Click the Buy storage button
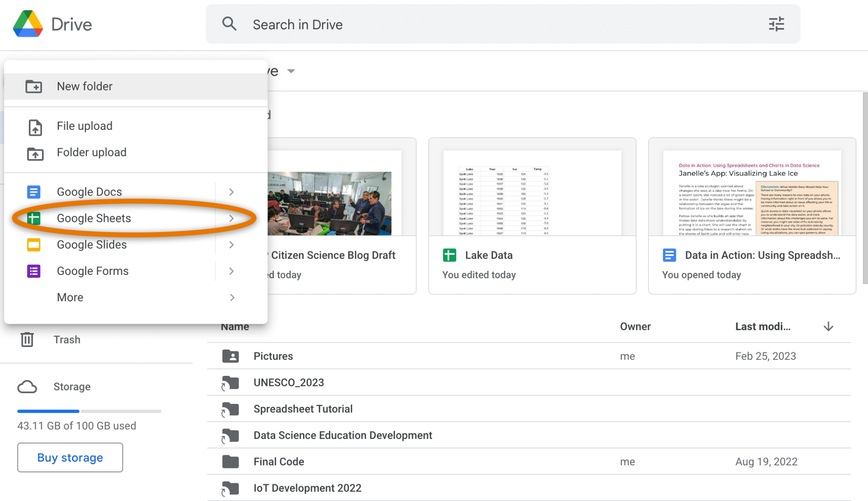The image size is (868, 501). 70,457
